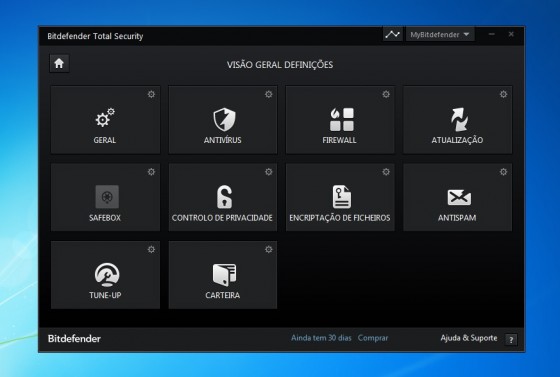Click the small gear on the Geral tile

coord(151,94)
